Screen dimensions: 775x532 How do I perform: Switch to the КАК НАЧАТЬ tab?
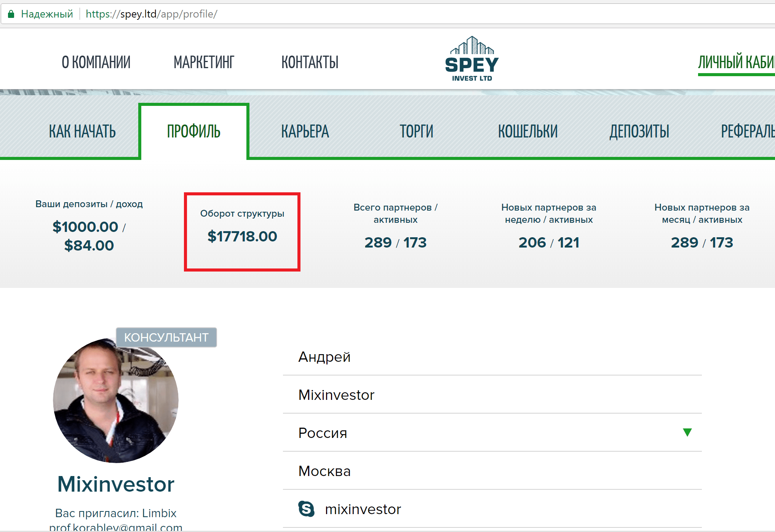pos(82,131)
